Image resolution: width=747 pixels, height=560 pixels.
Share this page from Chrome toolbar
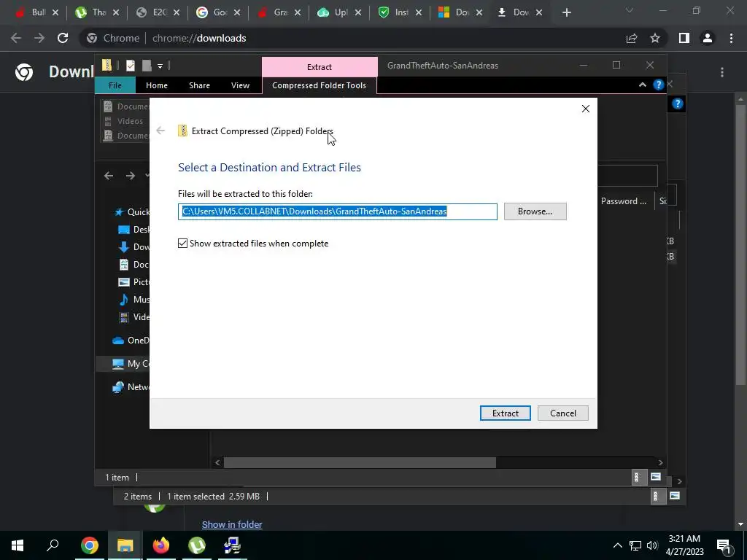(632, 38)
